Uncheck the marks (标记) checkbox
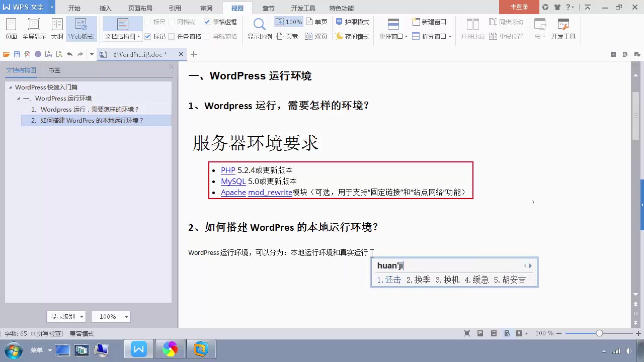Image resolution: width=644 pixels, height=362 pixels. click(147, 37)
